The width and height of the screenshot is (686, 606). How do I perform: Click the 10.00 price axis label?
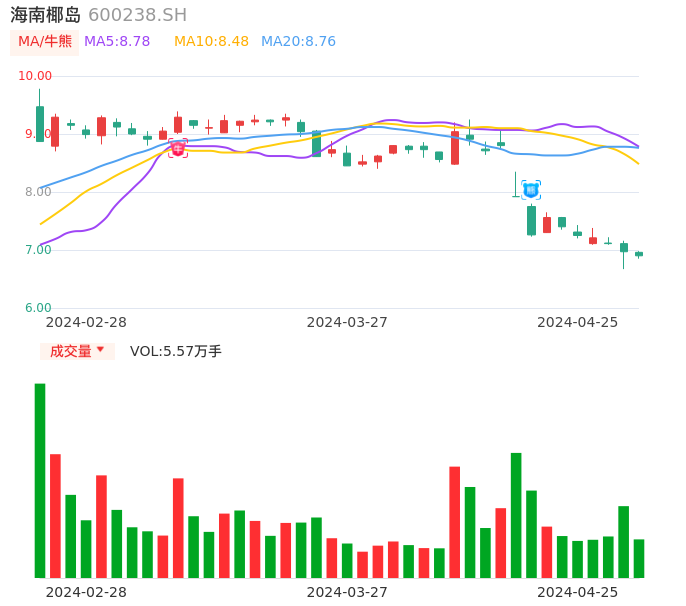tap(35, 76)
